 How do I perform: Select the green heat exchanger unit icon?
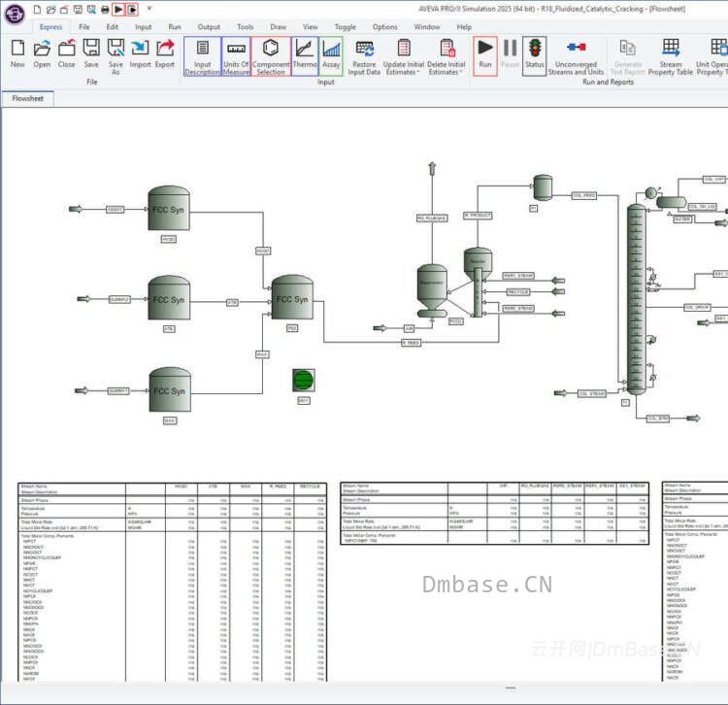click(304, 381)
